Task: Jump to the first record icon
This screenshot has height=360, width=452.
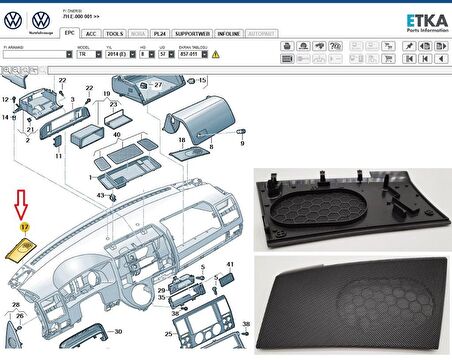Action: [x=409, y=59]
